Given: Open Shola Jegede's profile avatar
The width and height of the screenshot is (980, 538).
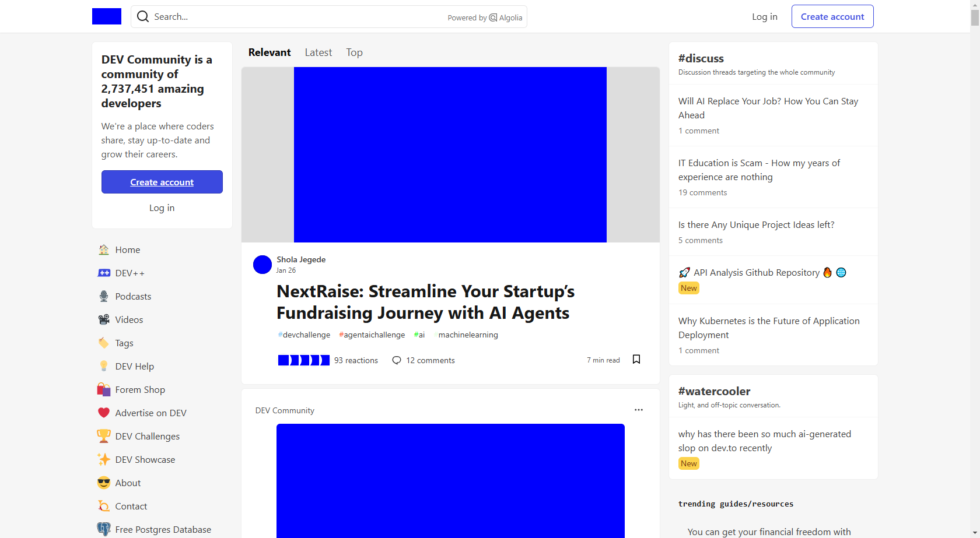Looking at the screenshot, I should click(262, 265).
